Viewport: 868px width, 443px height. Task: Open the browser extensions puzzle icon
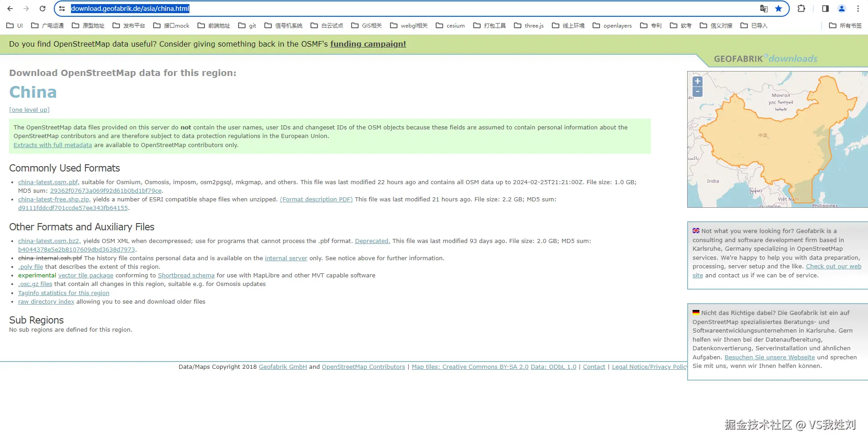[x=802, y=9]
